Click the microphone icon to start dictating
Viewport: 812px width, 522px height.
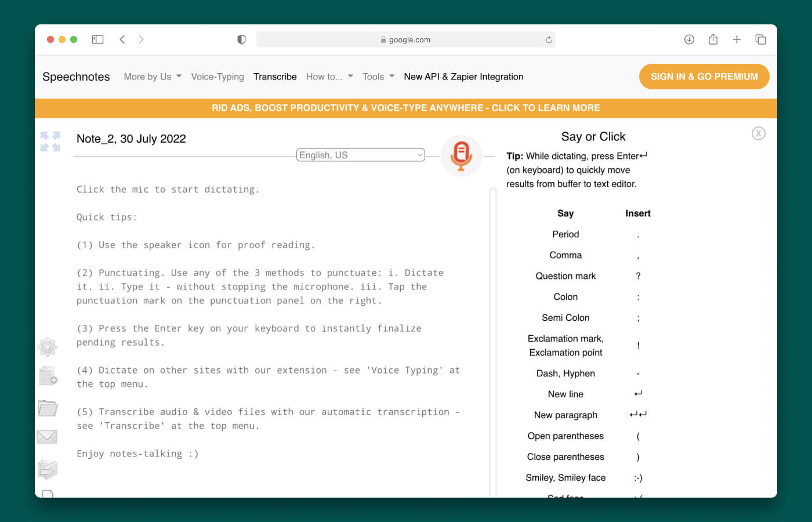click(x=461, y=155)
